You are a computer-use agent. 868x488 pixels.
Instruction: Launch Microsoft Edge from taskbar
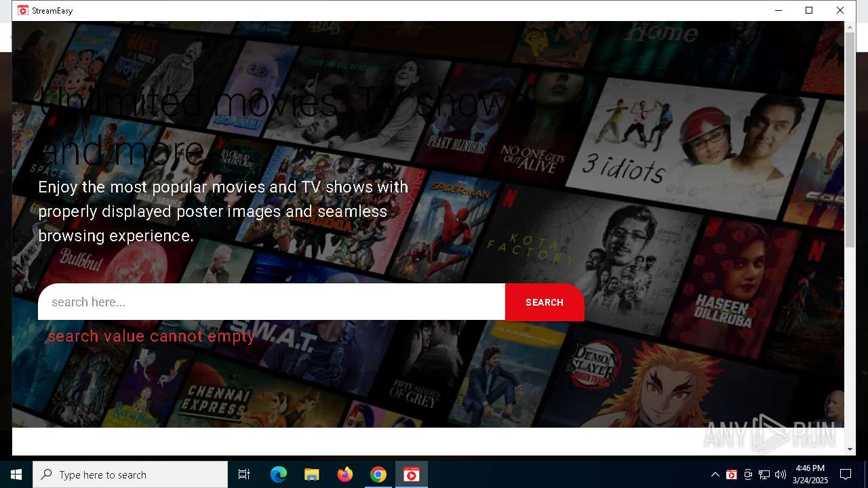279,474
